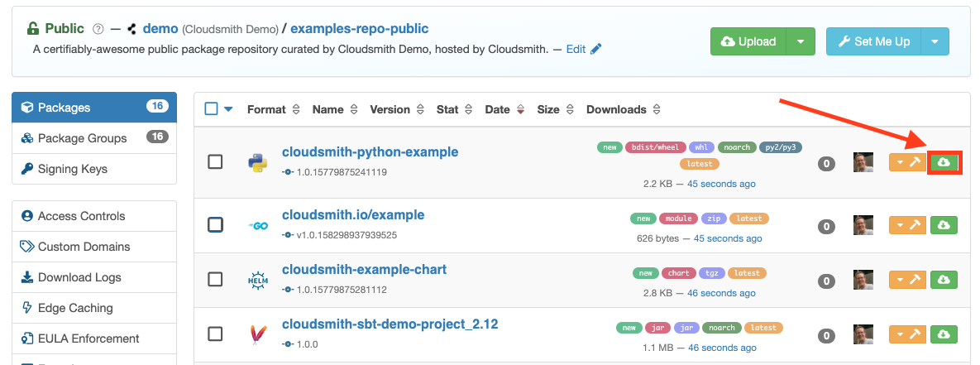Tick the select-all packages checkbox

(x=211, y=108)
